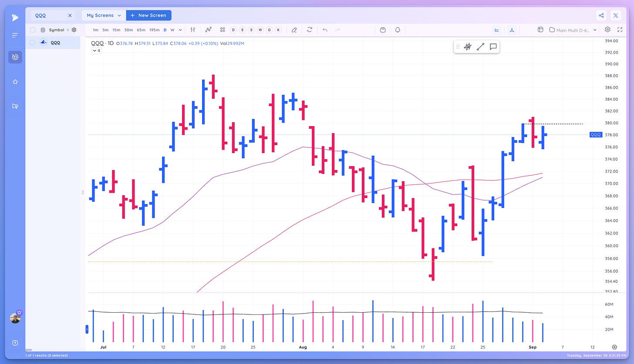Click the sidebar panel splitter handle

coord(82,192)
